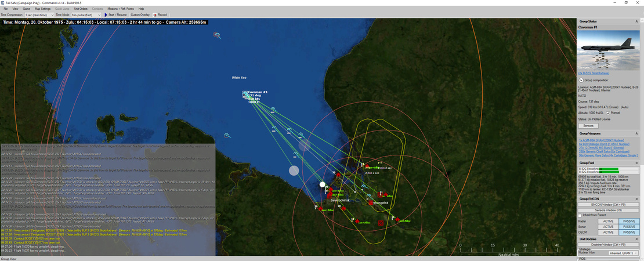The image size is (644, 261).
Task: Click the Sensors button in Group Status
Action: coord(588,125)
